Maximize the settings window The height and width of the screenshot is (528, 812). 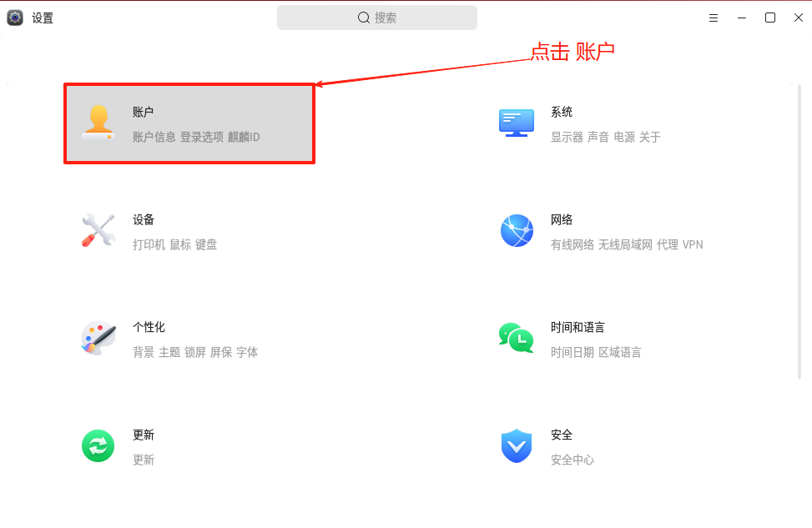click(x=770, y=18)
